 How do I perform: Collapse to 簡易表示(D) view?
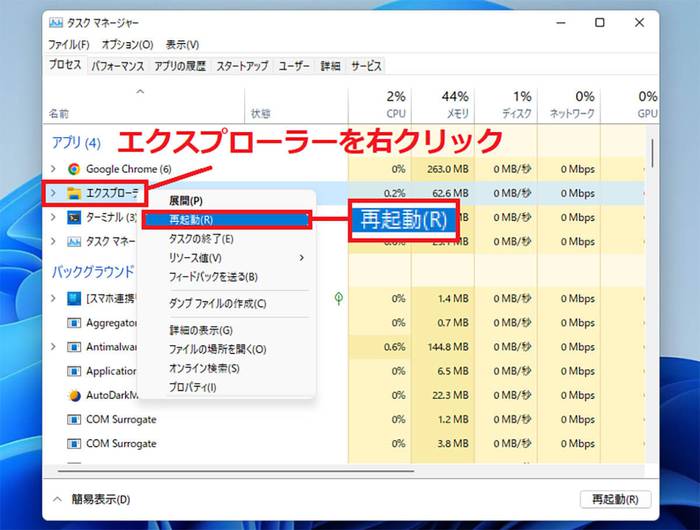point(92,499)
